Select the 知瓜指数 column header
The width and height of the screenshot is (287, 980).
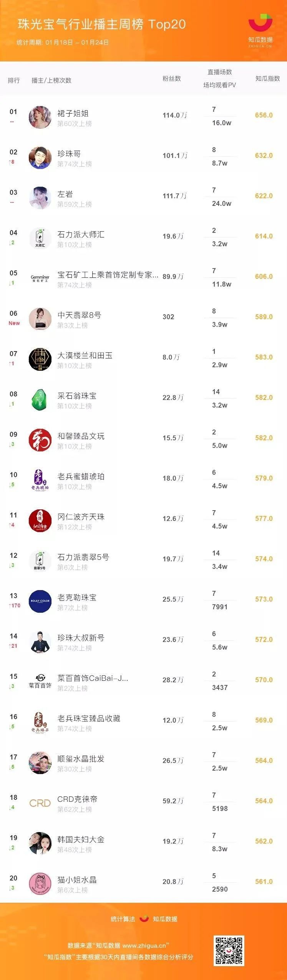click(268, 78)
